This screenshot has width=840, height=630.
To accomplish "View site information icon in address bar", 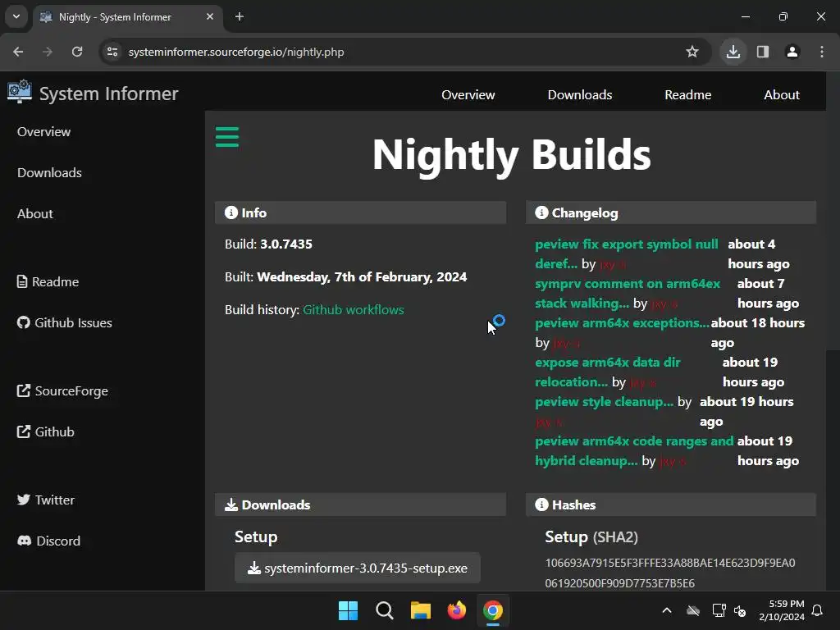I will click(x=112, y=52).
